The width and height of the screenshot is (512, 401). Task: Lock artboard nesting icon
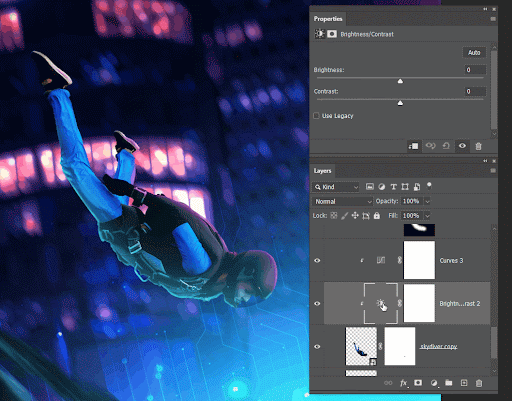pyautogui.click(x=366, y=216)
